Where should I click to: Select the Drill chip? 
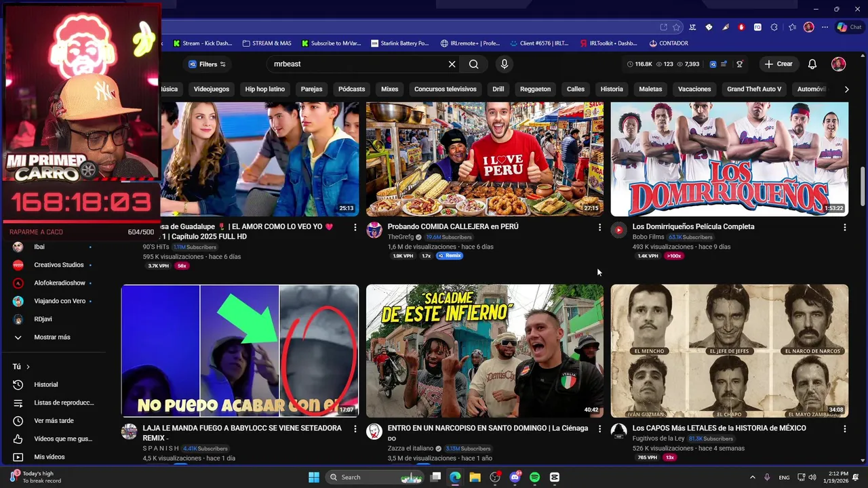click(x=498, y=89)
